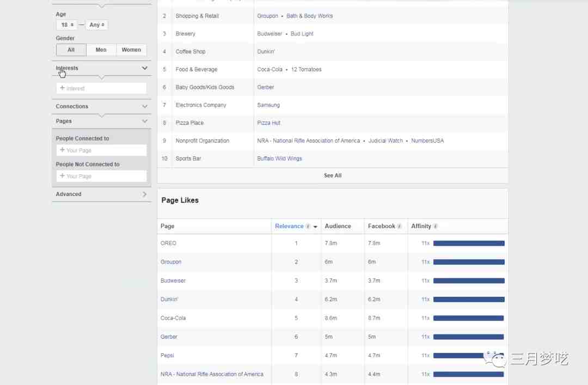
Task: Open the maximum age dropdown showing Any
Action: tap(97, 25)
